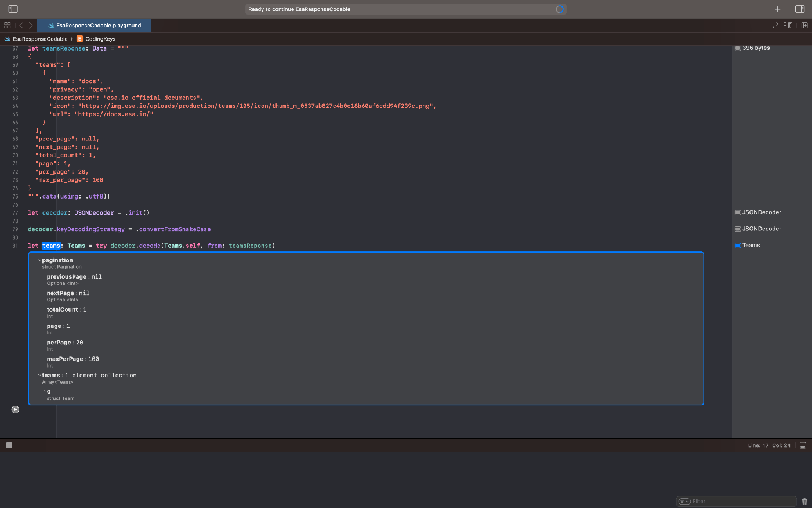This screenshot has width=812, height=508.
Task: Quick Look the JSONDecoder result in the sidebar
Action: pos(738,212)
